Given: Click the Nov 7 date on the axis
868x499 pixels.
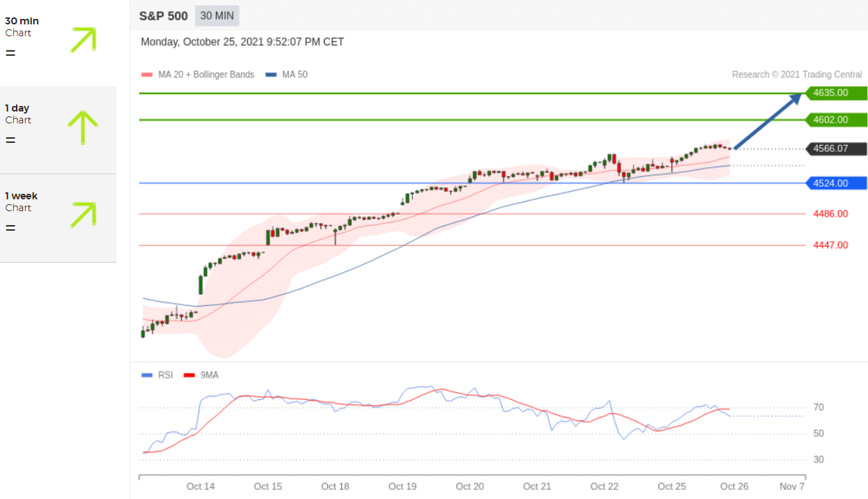Looking at the screenshot, I should click(792, 486).
